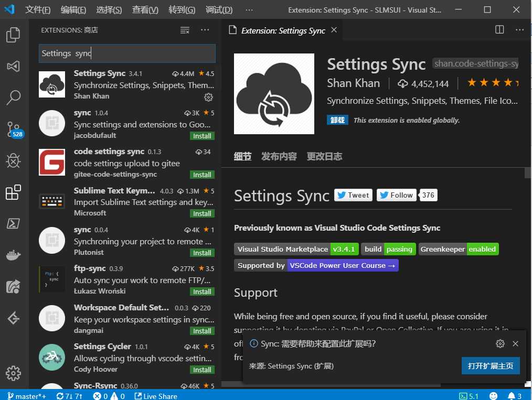Open the Search view in activity bar

(13, 98)
